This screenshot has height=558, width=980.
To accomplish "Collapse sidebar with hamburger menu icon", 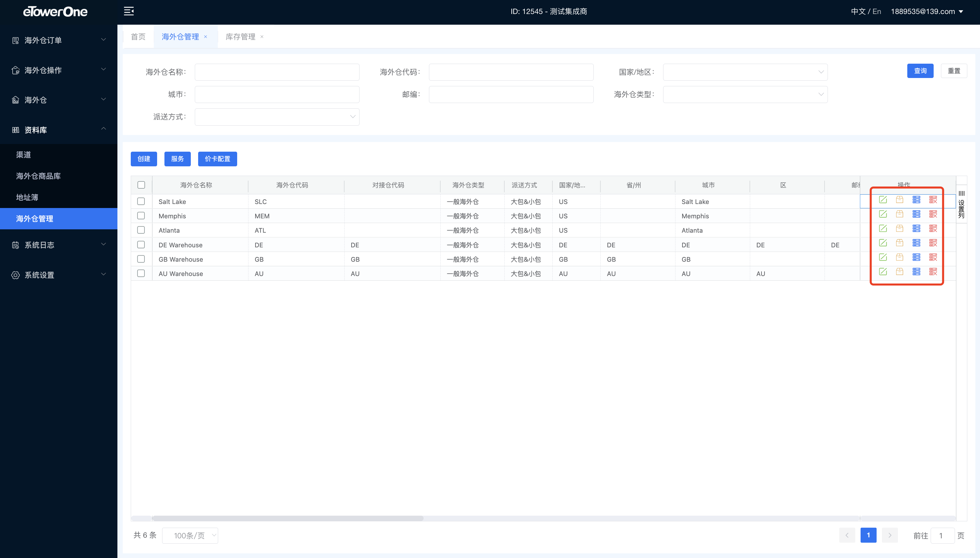I will [x=129, y=11].
